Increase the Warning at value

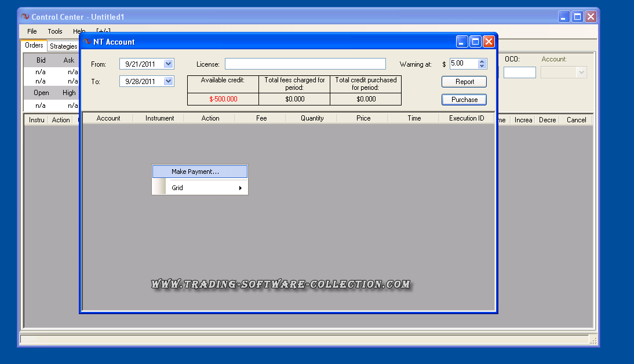tap(482, 61)
